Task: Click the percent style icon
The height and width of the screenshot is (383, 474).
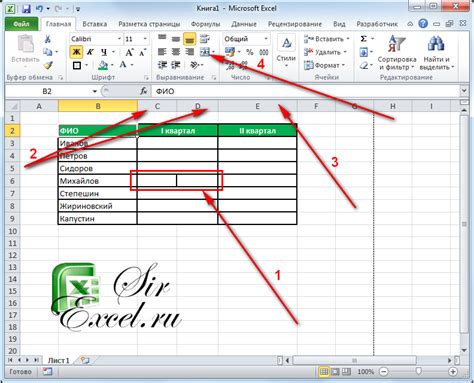Action: pyautogui.click(x=250, y=52)
